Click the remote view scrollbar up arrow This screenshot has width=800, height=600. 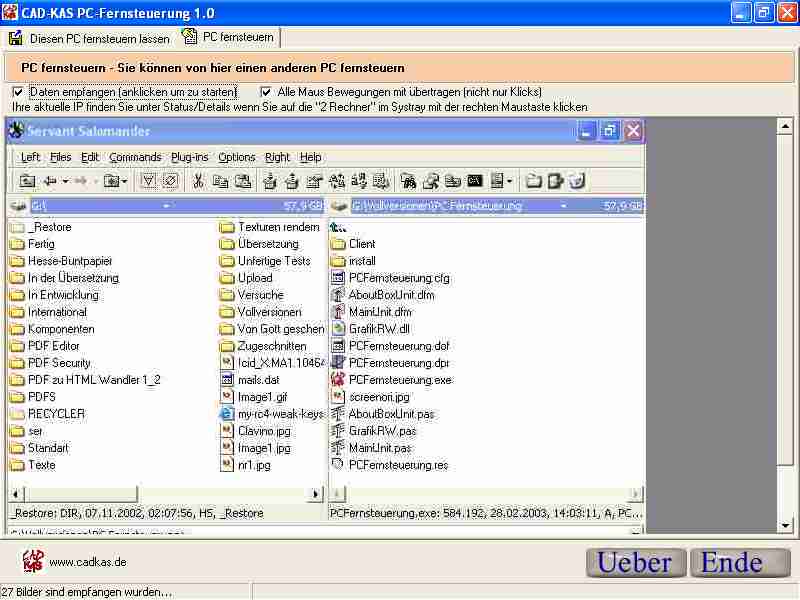785,126
